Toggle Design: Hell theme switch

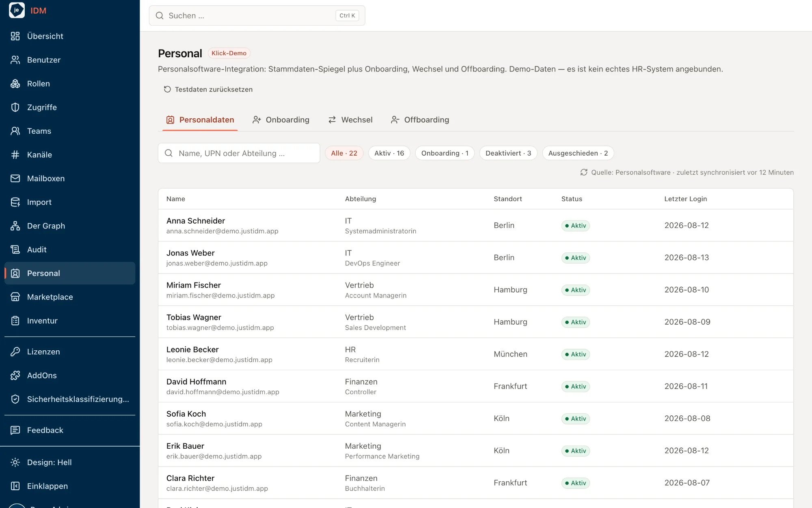(x=70, y=462)
